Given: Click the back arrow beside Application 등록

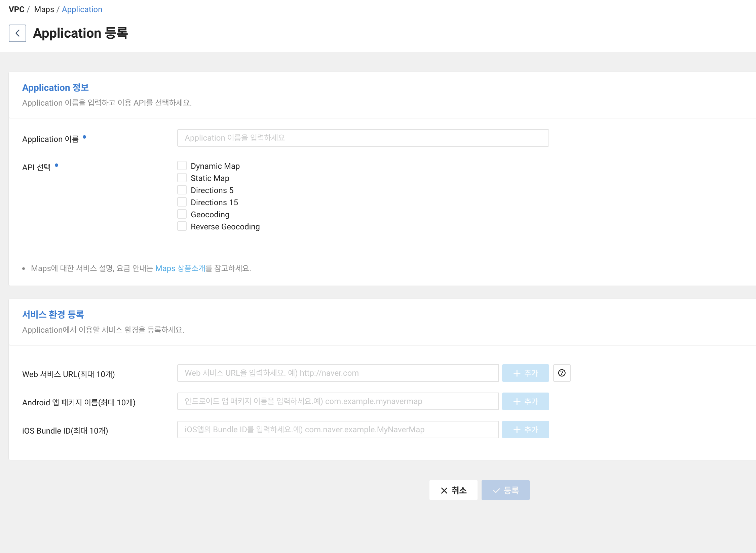Looking at the screenshot, I should 17,33.
